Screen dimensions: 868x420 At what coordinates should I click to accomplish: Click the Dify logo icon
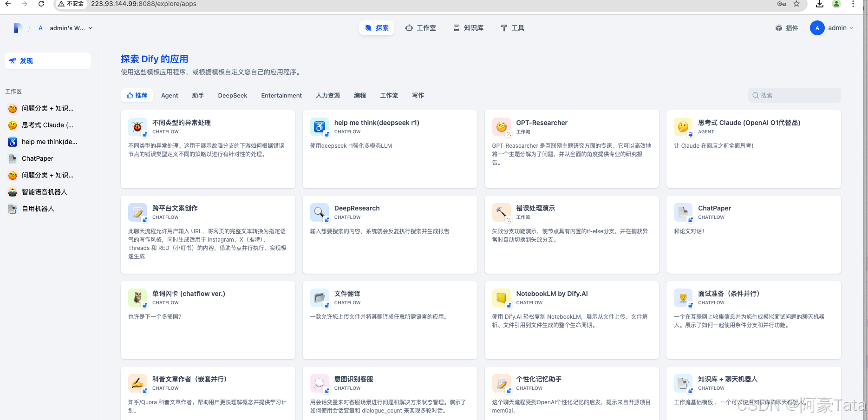(x=18, y=28)
